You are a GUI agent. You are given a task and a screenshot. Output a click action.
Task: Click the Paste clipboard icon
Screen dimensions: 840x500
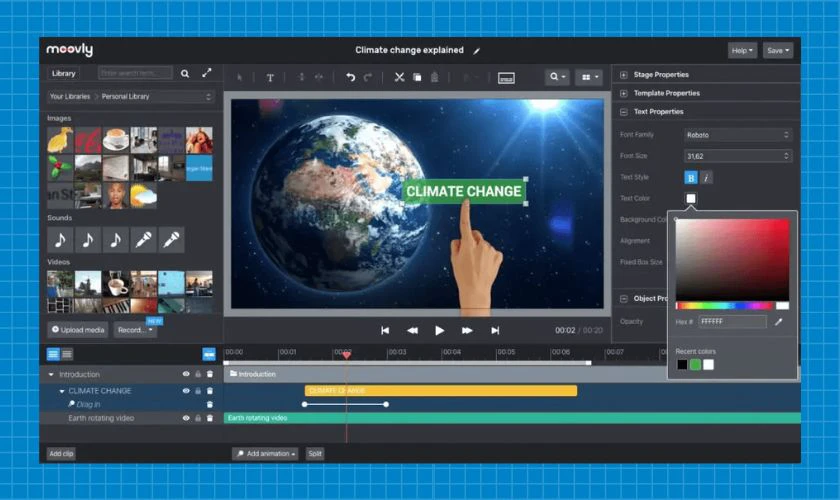[x=434, y=77]
